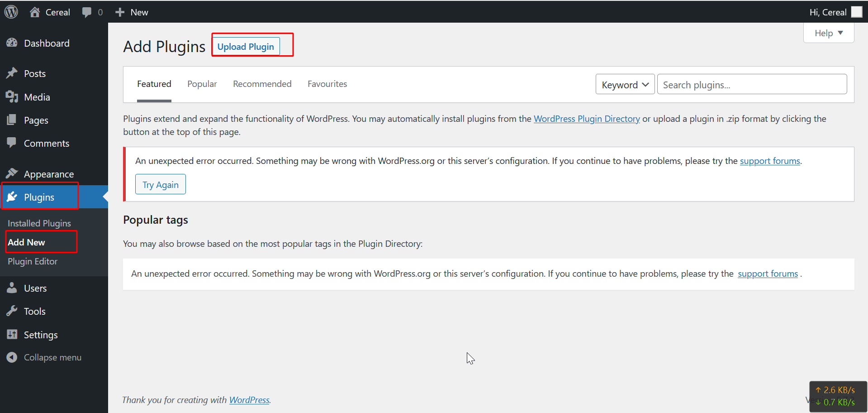Open the WordPress Plugin Directory link

coord(586,119)
